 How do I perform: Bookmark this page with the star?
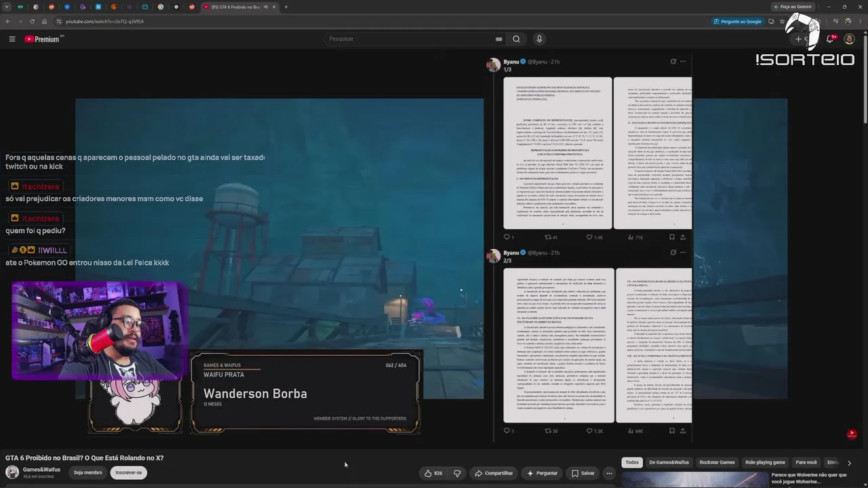(781, 21)
